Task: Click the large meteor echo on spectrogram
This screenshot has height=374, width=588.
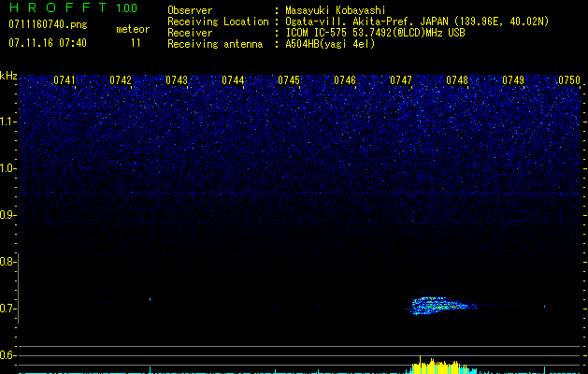Action: pyautogui.click(x=442, y=306)
